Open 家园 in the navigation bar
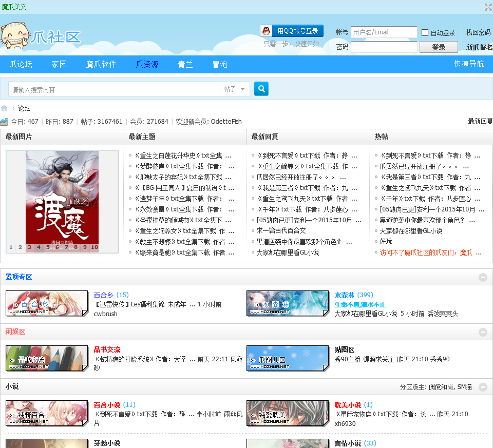Image resolution: width=493 pixels, height=448 pixels. tap(59, 65)
